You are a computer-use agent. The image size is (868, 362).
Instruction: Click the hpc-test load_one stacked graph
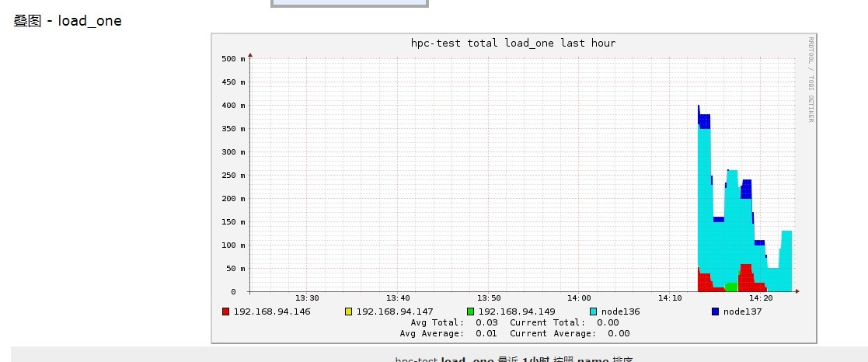[514, 188]
